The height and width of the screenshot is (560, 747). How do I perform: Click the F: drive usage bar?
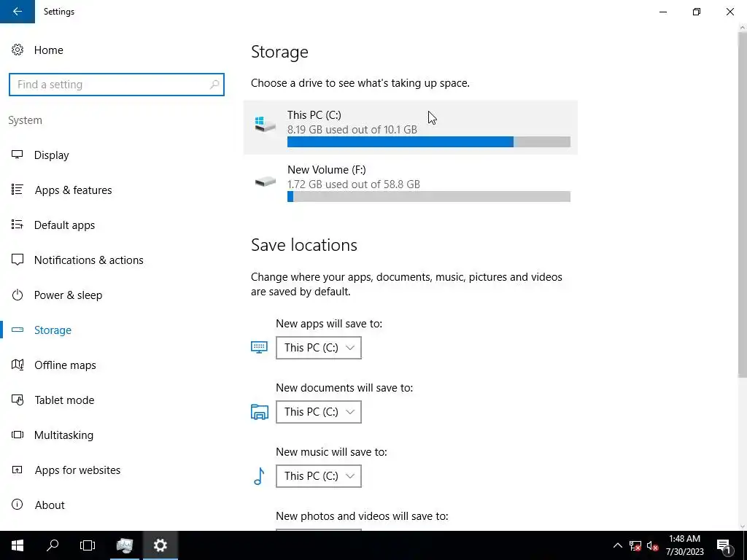[x=429, y=196]
